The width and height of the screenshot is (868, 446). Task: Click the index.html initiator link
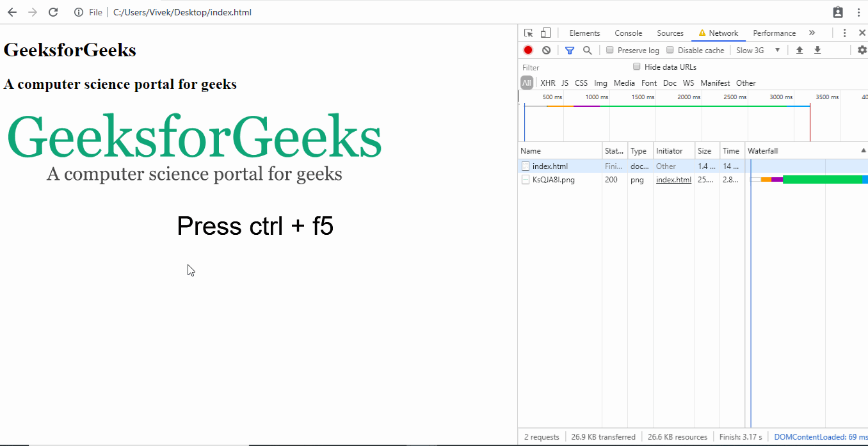[673, 180]
